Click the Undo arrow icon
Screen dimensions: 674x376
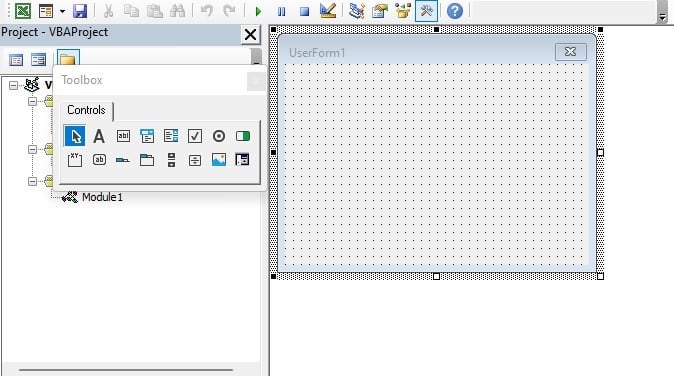coord(207,11)
